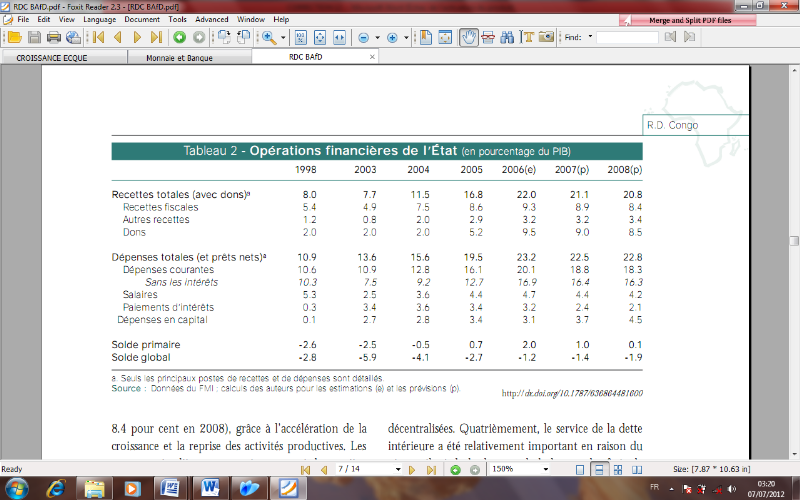The image size is (800, 500).
Task: Click Find Previous arrow button
Action: (x=670, y=37)
